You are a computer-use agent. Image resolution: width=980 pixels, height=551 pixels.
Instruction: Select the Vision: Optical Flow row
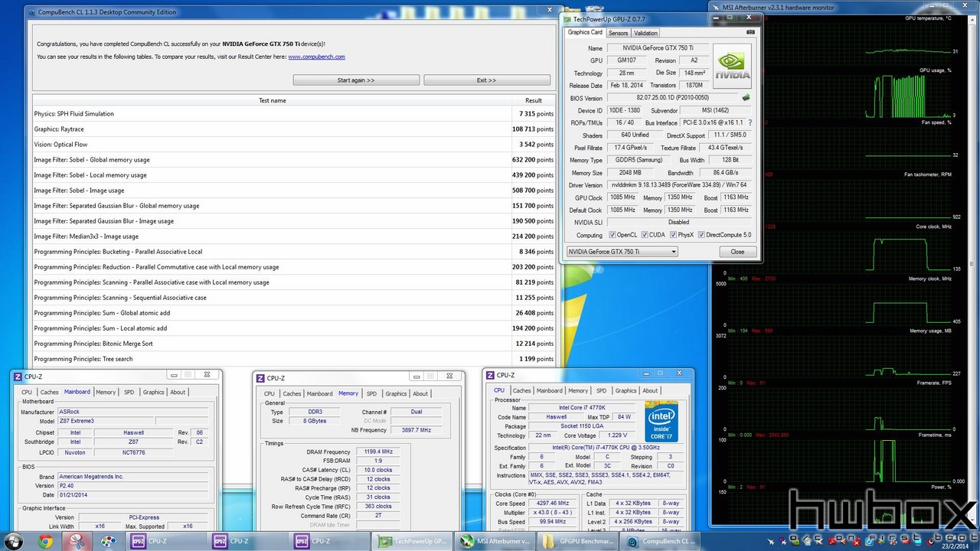[294, 145]
